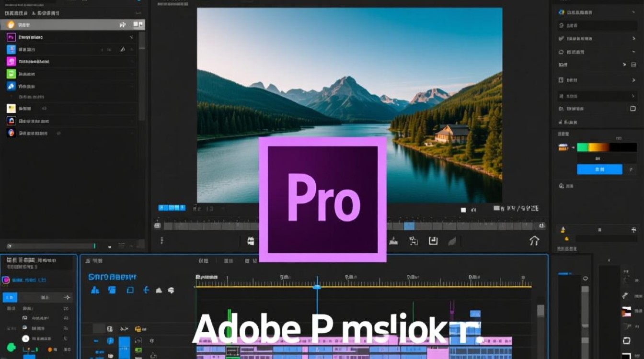Screen dimensions: 644x359
Task: Select the orange round icon in the highlighted row
Action: click(11, 24)
